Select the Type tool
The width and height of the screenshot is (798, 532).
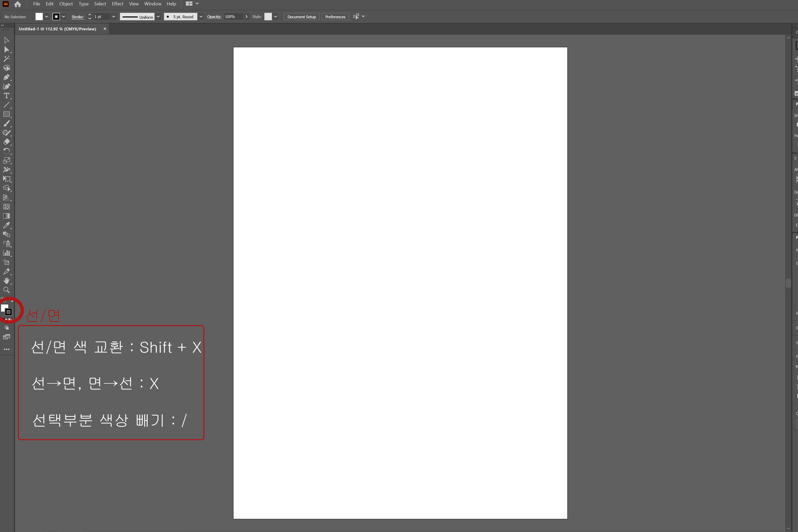6,96
